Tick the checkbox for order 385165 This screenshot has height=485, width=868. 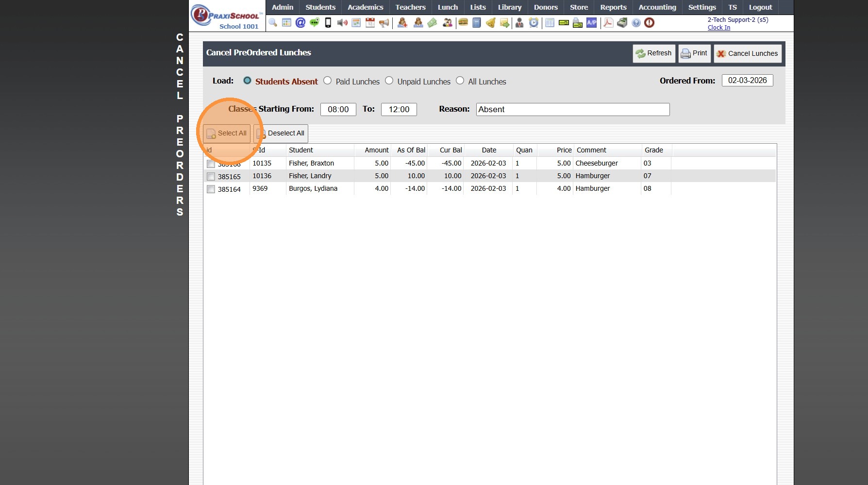[x=211, y=177]
